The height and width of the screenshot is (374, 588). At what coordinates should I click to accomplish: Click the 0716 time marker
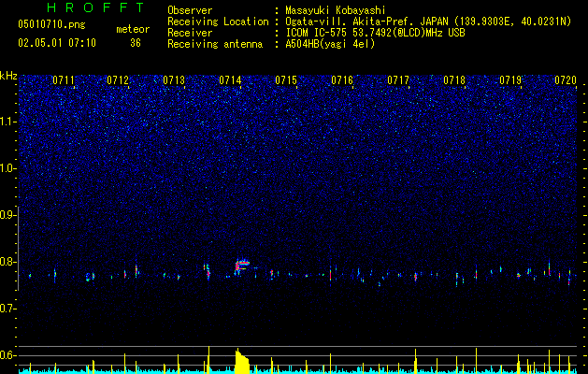pyautogui.click(x=342, y=80)
